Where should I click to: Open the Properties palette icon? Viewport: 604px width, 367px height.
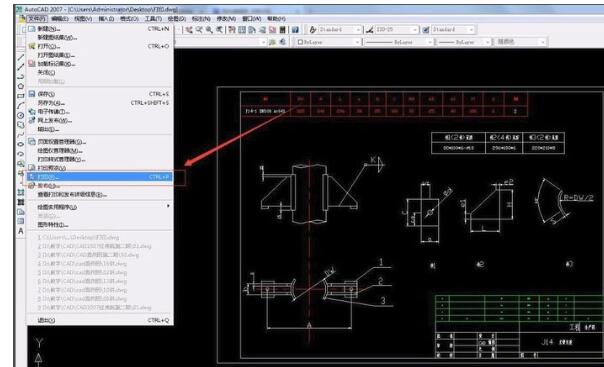(x=232, y=30)
